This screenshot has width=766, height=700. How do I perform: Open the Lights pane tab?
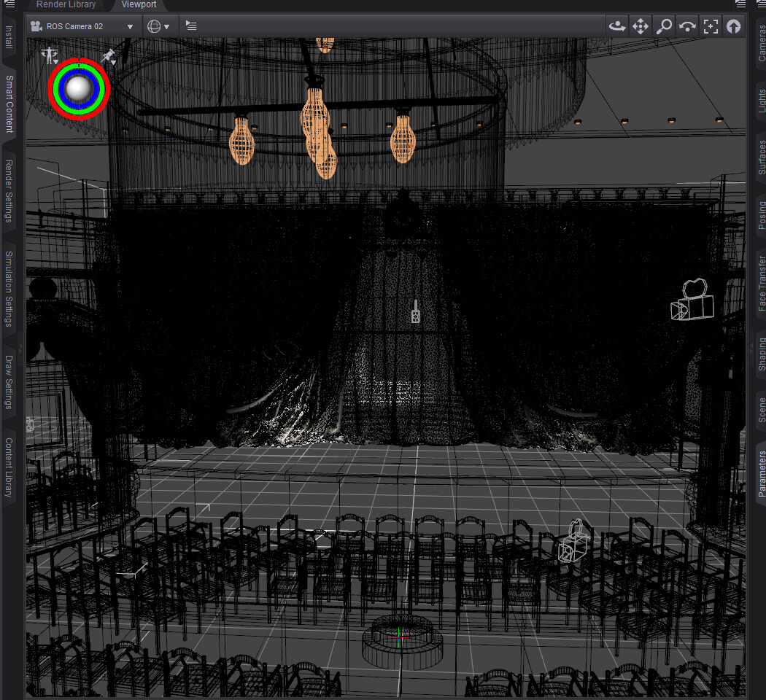(761, 101)
